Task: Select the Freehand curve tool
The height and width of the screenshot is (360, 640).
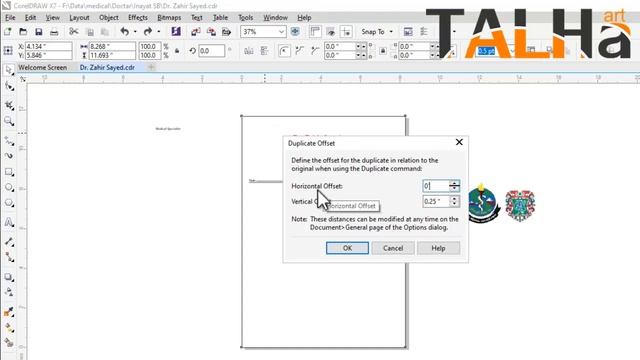Action: pos(9,141)
